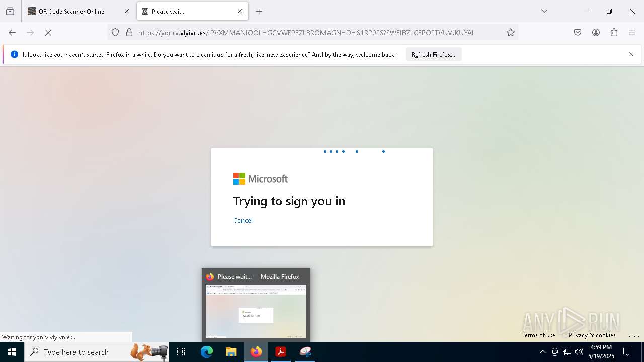Open the Firefox application menu
Viewport: 644px width, 362px height.
pyautogui.click(x=632, y=32)
